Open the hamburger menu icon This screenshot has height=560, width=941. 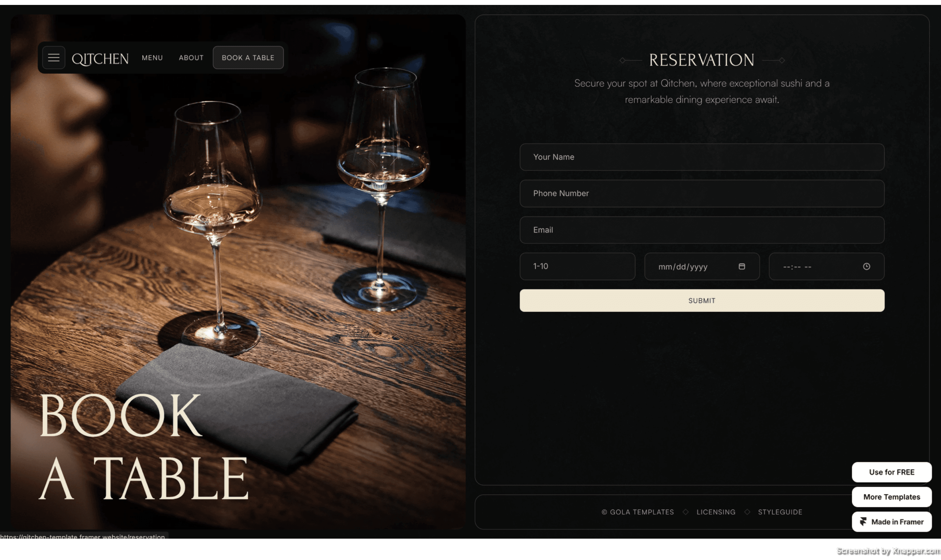click(x=54, y=58)
